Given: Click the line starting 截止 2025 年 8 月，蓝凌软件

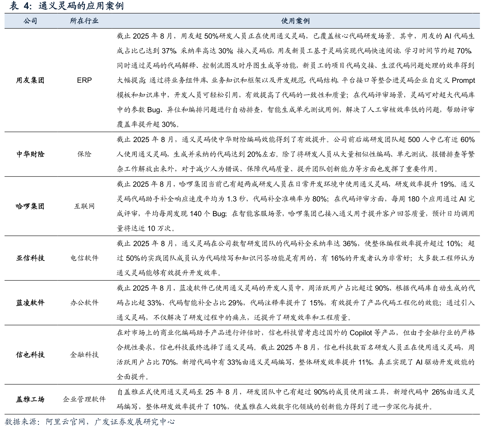Looking at the screenshot, I should [295, 288].
